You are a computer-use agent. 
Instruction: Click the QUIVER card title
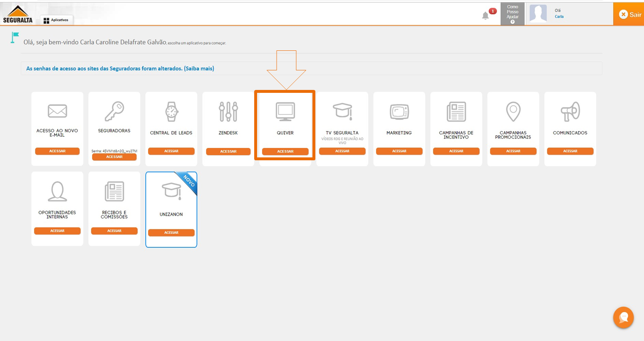(x=285, y=133)
